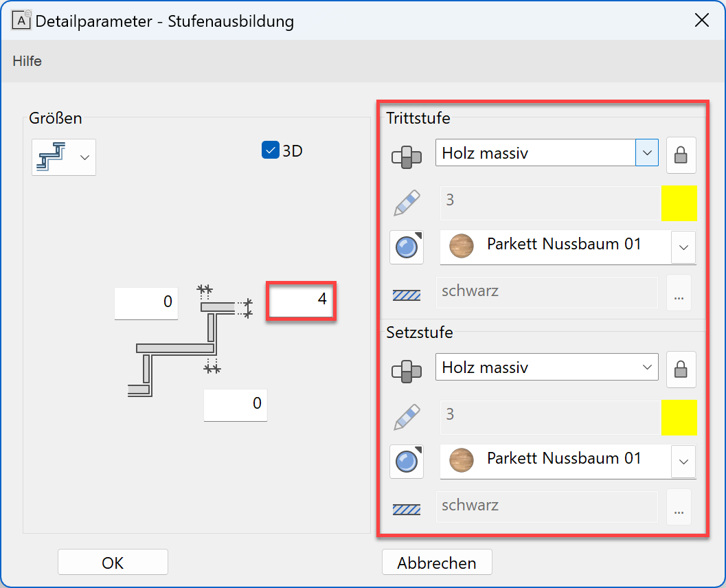Click the tread thickness field showing 4

click(301, 300)
